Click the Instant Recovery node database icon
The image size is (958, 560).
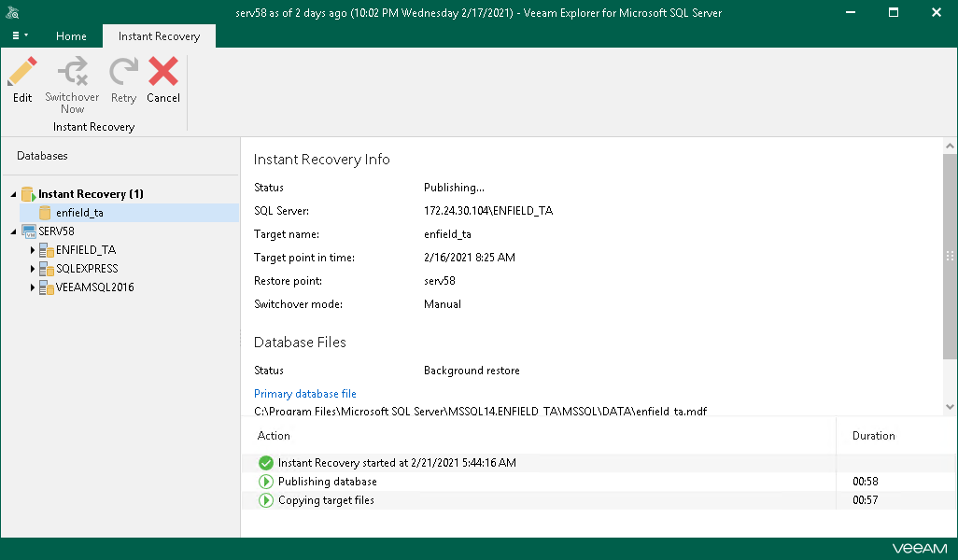[28, 194]
